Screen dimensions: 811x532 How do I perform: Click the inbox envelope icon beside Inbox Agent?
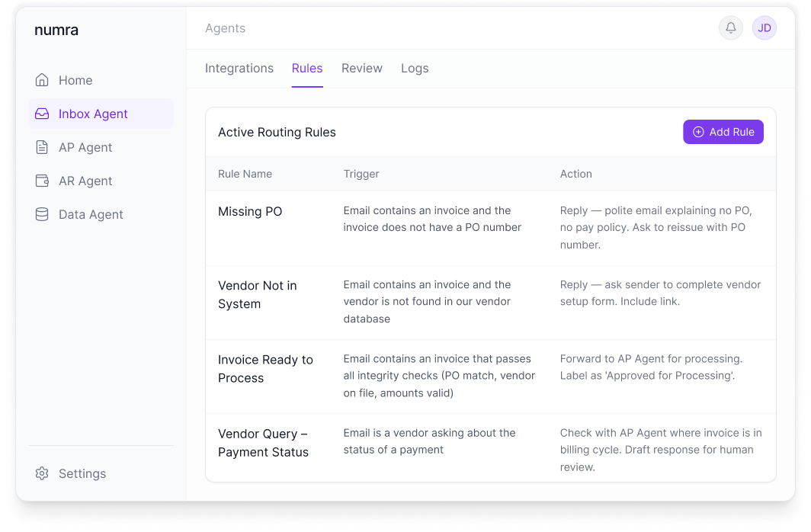(x=43, y=113)
